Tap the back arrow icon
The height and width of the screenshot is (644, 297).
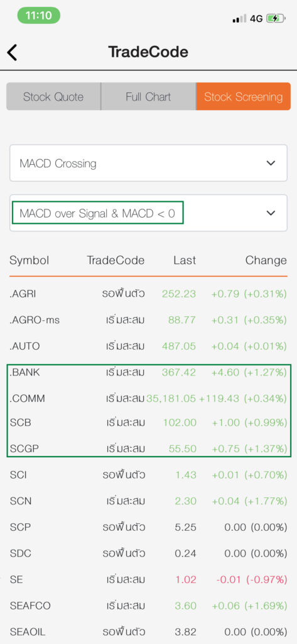pos(13,53)
